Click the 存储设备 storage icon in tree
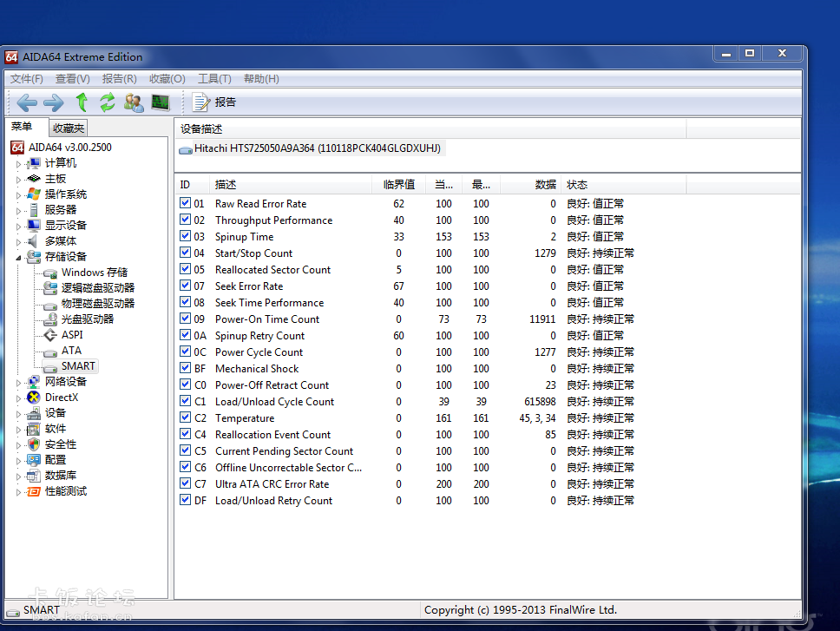 coord(34,257)
